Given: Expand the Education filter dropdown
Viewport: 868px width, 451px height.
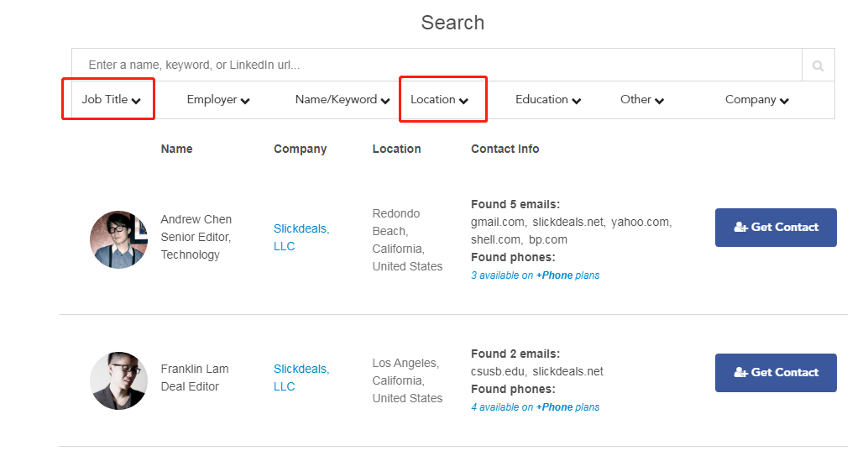Looking at the screenshot, I should pos(548,100).
